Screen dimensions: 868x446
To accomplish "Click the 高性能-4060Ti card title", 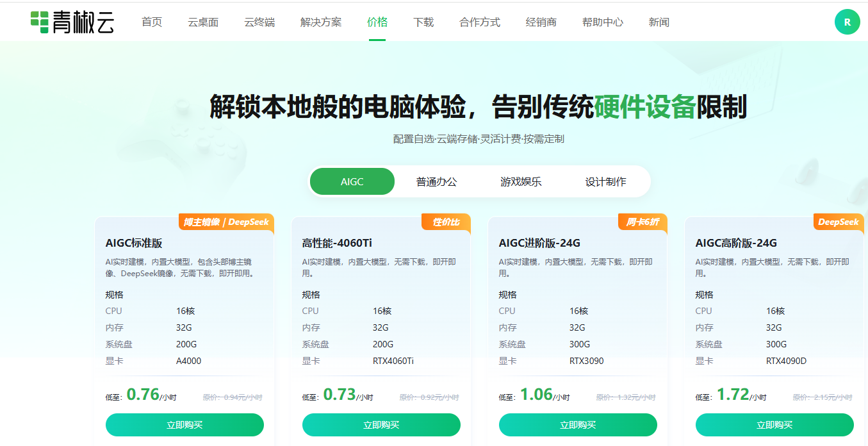I will (337, 243).
